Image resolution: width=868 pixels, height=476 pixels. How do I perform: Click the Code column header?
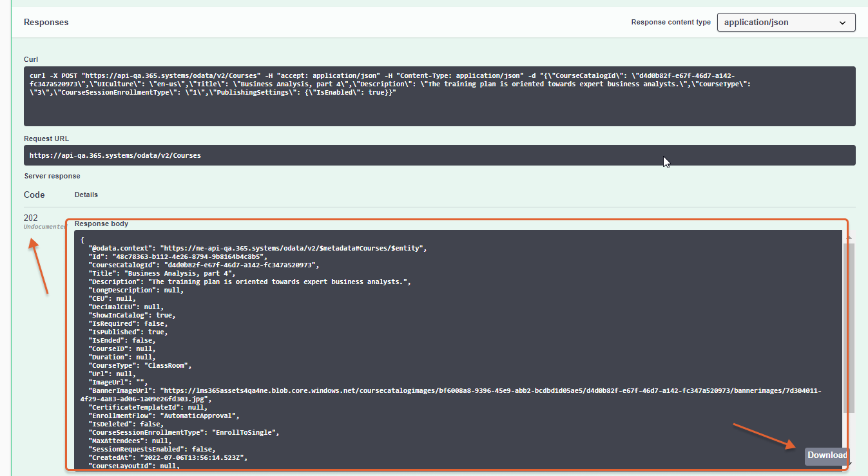click(34, 195)
